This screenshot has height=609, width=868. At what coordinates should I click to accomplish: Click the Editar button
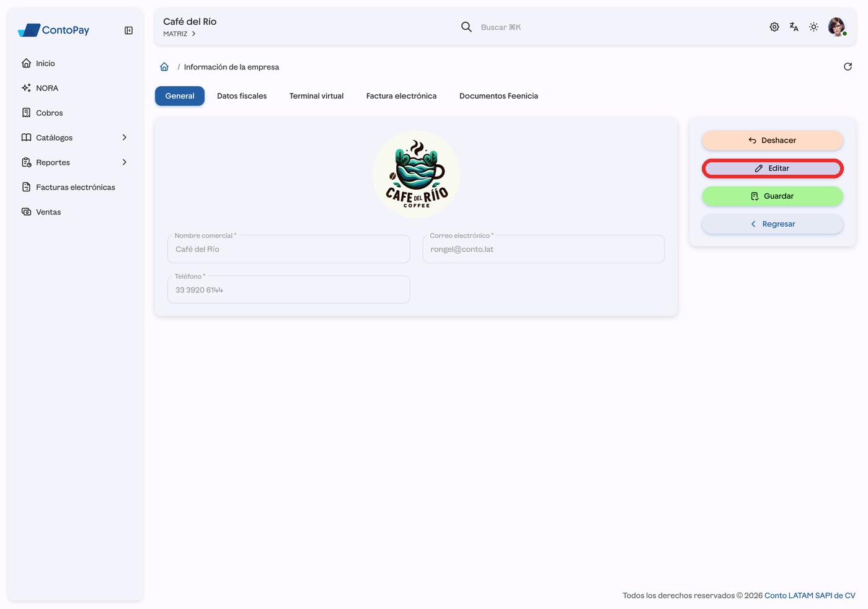click(773, 169)
